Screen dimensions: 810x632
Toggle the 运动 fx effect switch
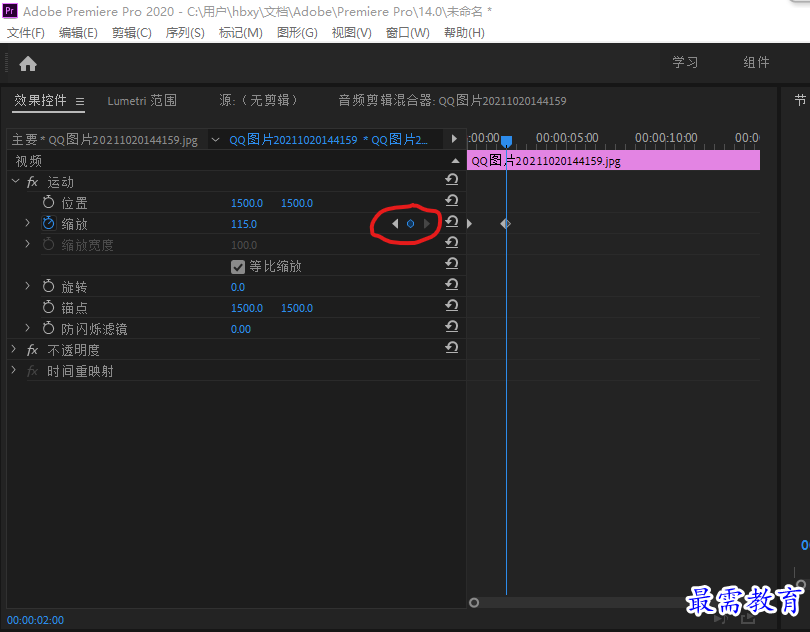click(x=32, y=182)
